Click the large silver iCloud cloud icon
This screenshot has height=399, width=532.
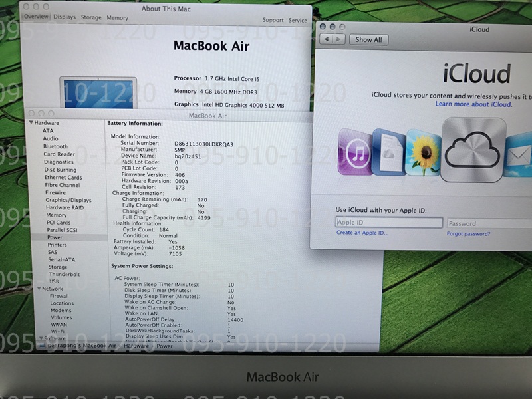[473, 150]
